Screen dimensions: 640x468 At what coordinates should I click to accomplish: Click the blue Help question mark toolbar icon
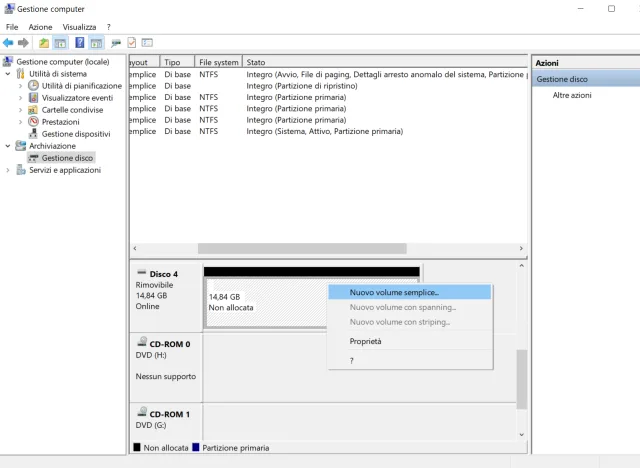(80, 43)
